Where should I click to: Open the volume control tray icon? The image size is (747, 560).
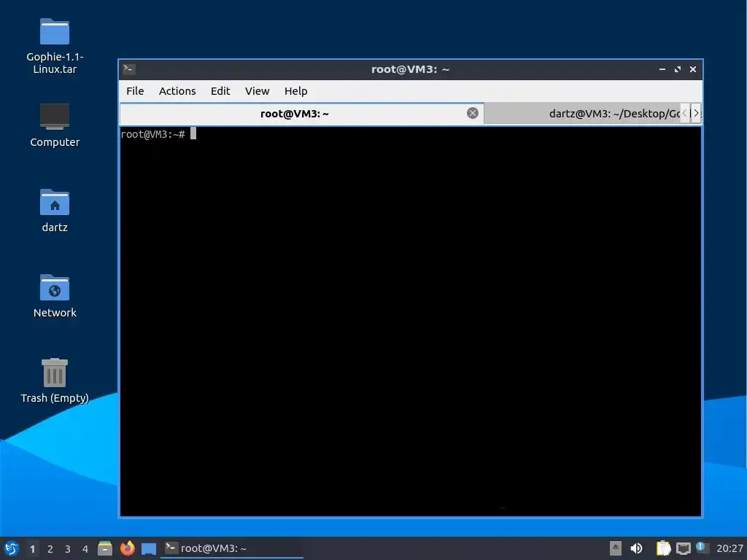click(636, 548)
